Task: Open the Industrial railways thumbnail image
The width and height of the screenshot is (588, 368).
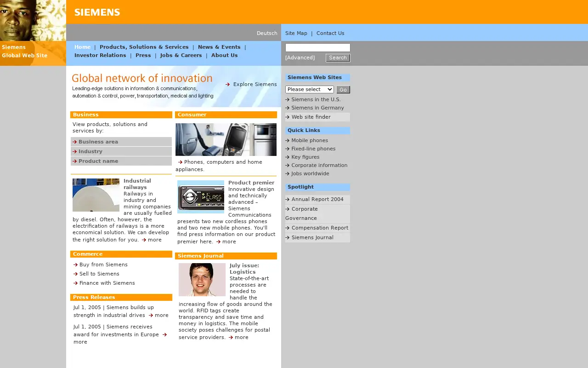Action: 96,195
